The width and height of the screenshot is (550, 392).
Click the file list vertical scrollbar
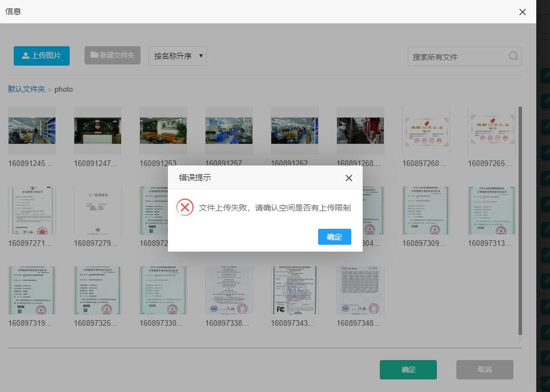tap(520, 221)
